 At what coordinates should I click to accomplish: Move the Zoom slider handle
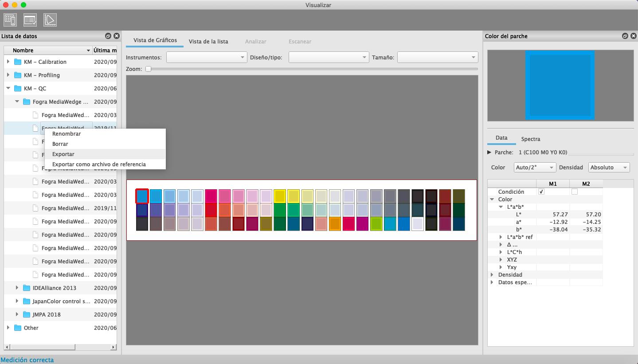148,69
